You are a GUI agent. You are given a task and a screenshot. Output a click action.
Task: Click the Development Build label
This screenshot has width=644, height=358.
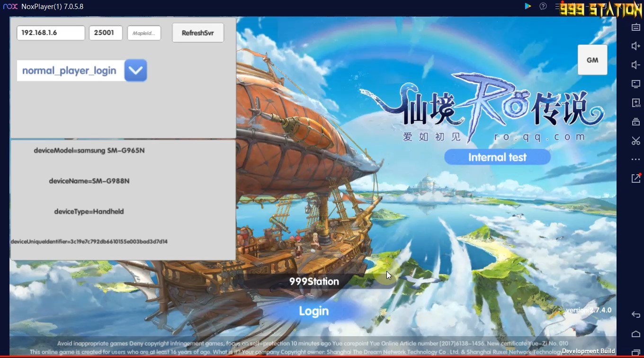588,351
